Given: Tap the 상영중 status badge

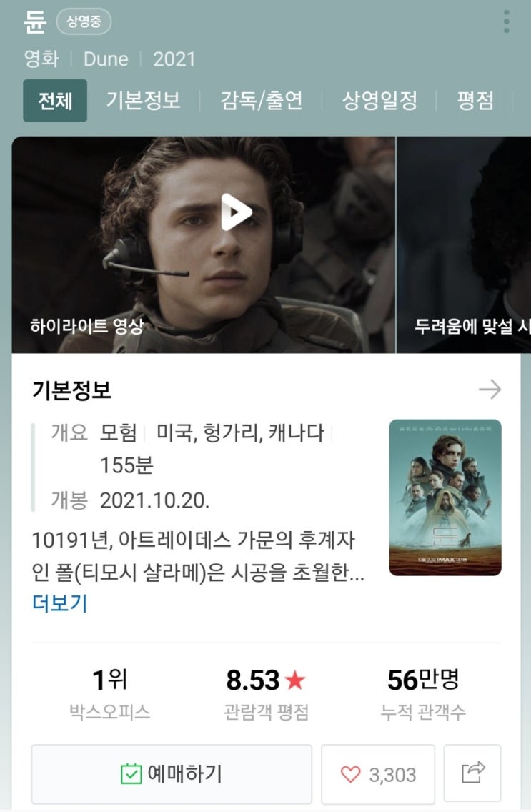Looking at the screenshot, I should 84,21.
